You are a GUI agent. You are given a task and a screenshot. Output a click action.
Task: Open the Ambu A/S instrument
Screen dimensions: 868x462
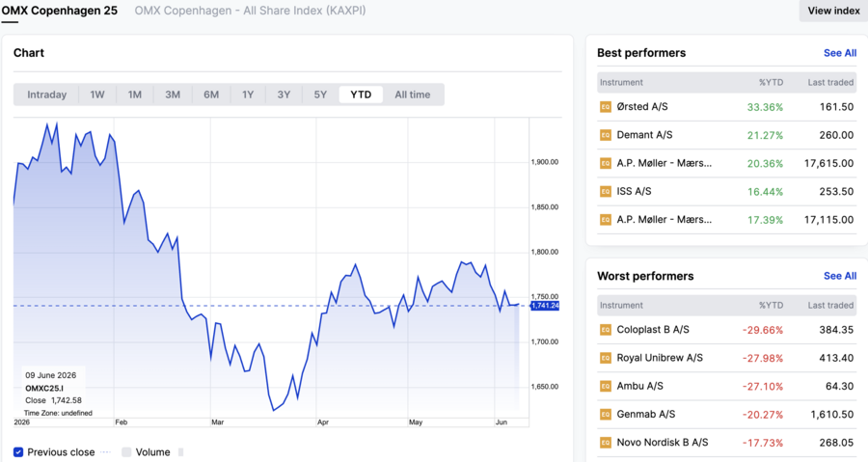point(640,386)
